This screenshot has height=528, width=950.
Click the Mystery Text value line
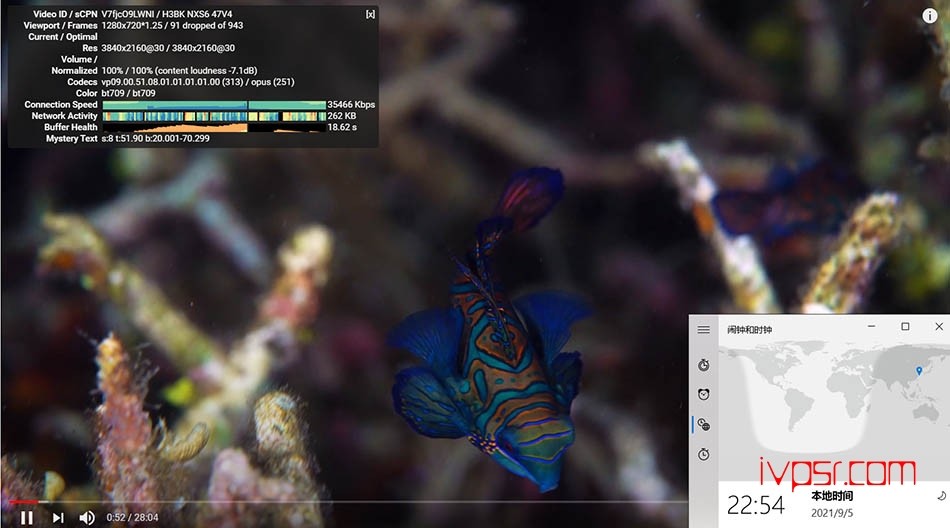tap(155, 138)
